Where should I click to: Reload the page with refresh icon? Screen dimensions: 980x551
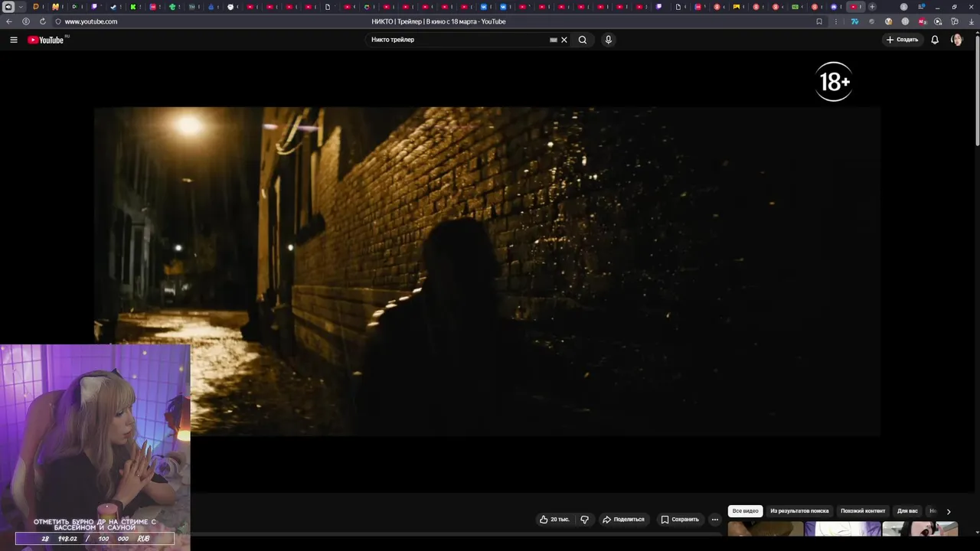[x=42, y=21]
